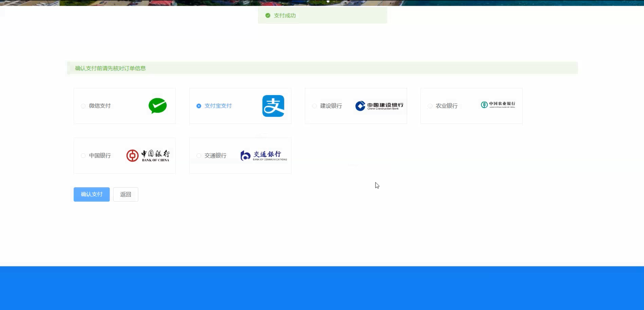The image size is (644, 310).
Task: Click the Bank of China logo
Action: [148, 155]
